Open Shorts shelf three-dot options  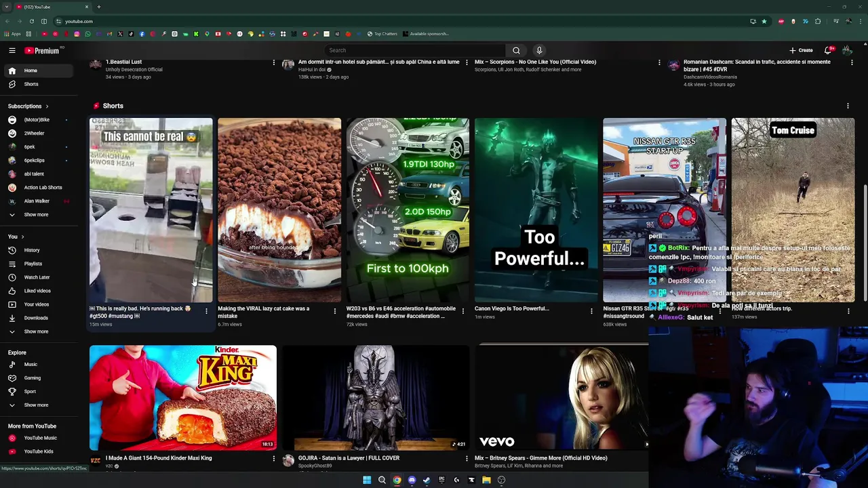[848, 106]
